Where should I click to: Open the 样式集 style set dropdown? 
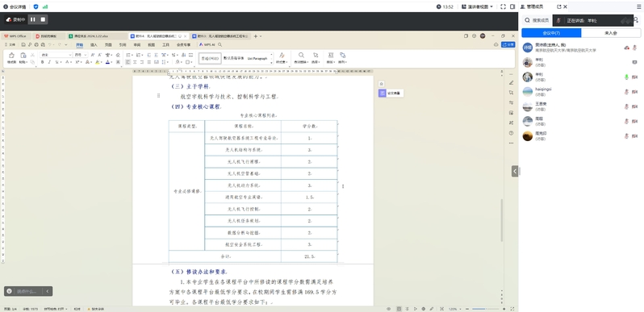282,58
